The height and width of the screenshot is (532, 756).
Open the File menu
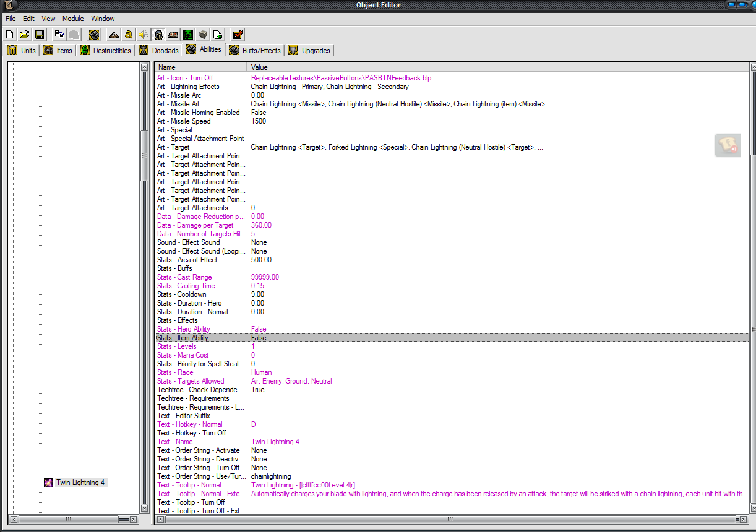pos(11,19)
